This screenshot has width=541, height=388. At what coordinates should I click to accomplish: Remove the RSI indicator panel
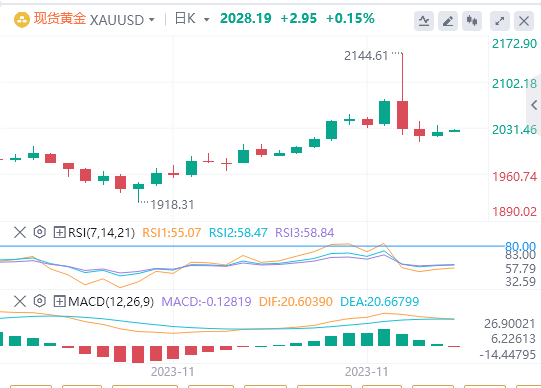[20, 232]
